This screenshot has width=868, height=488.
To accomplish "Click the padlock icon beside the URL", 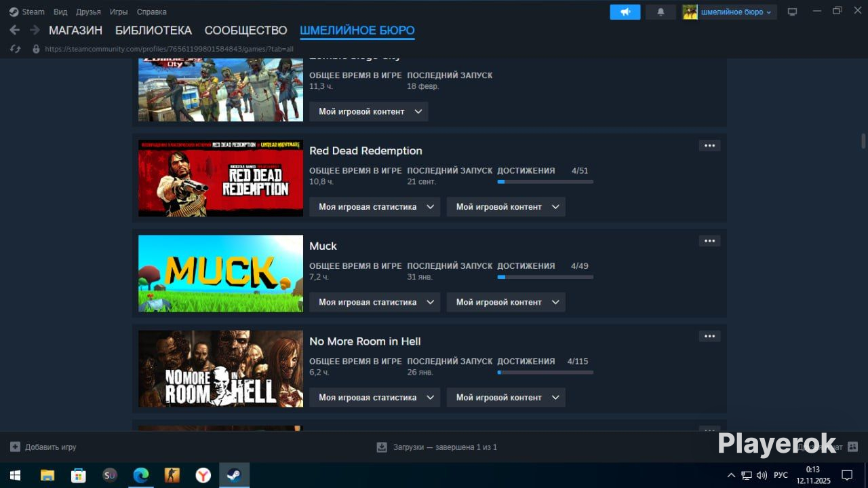I will click(x=37, y=49).
